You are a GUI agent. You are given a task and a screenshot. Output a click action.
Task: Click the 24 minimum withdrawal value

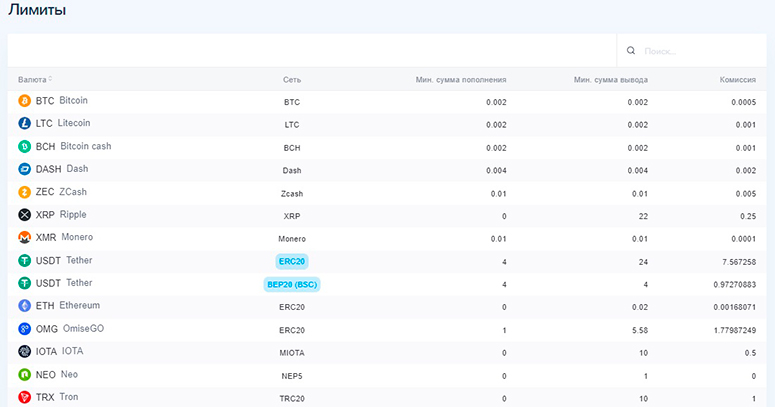[643, 262]
